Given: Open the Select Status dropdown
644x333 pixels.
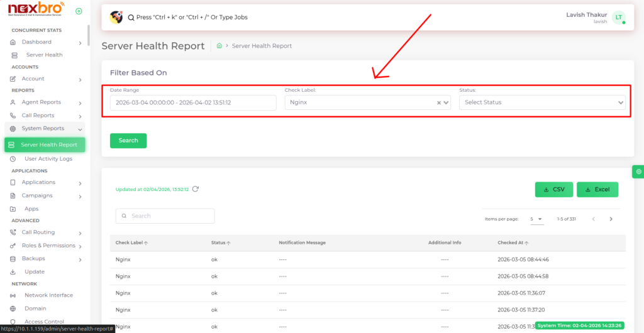Looking at the screenshot, I should coord(542,102).
